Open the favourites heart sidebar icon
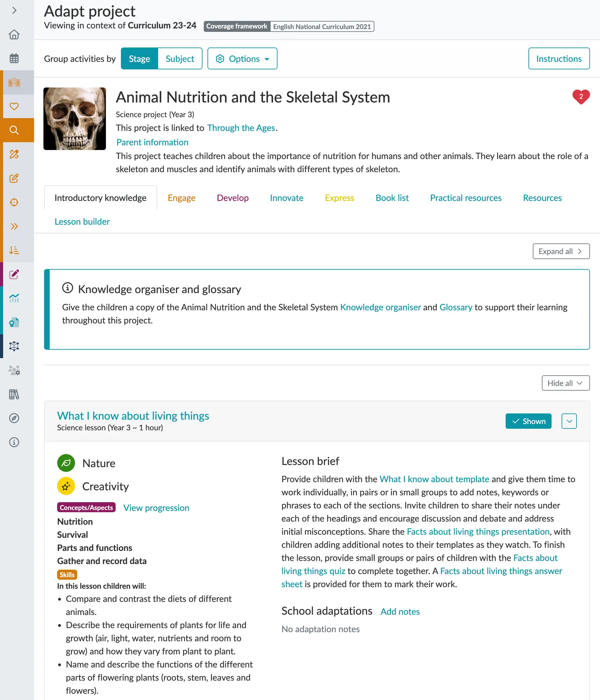 [14, 107]
